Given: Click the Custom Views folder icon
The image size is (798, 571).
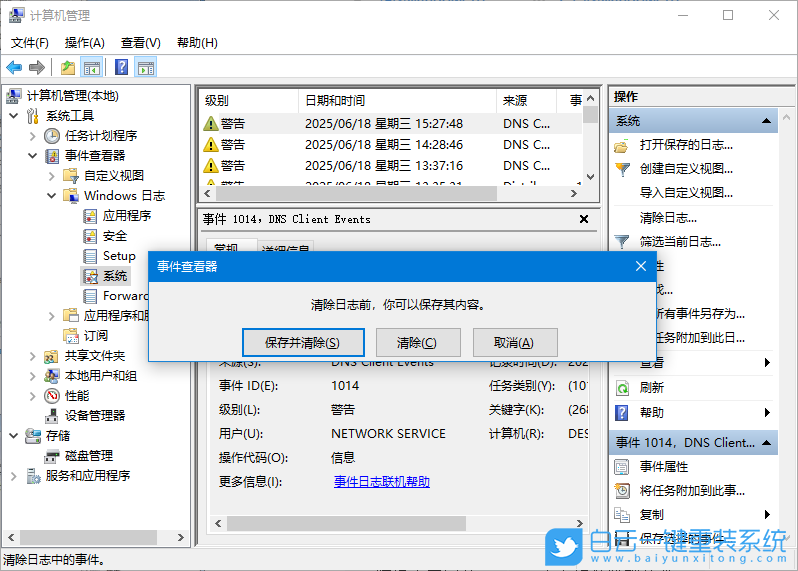Looking at the screenshot, I should [71, 176].
